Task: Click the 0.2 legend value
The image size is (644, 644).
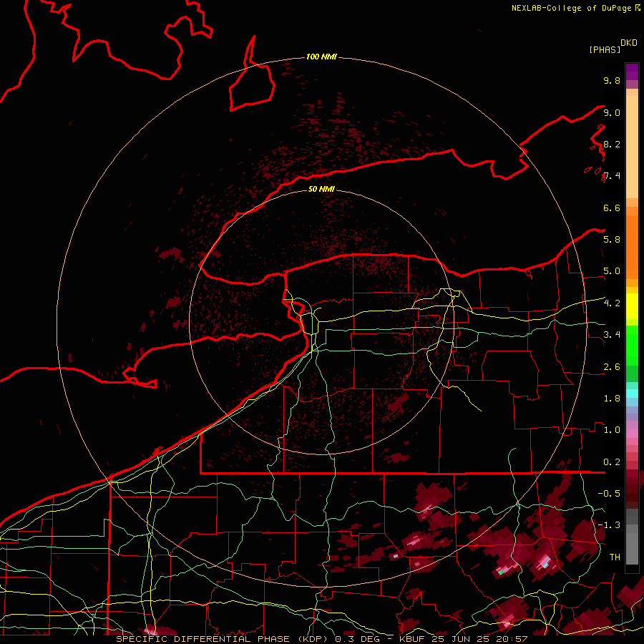Action: pyautogui.click(x=612, y=462)
